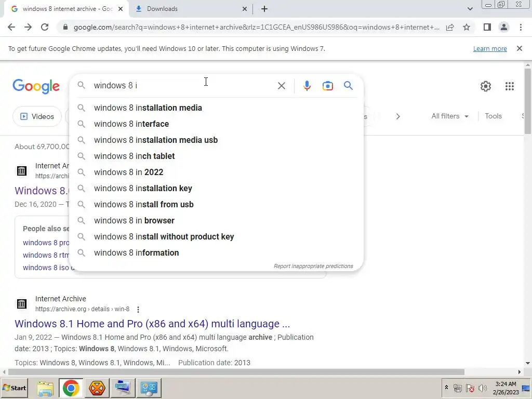The image size is (532, 399).
Task: Open Chrome three-dot menu
Action: point(521,27)
